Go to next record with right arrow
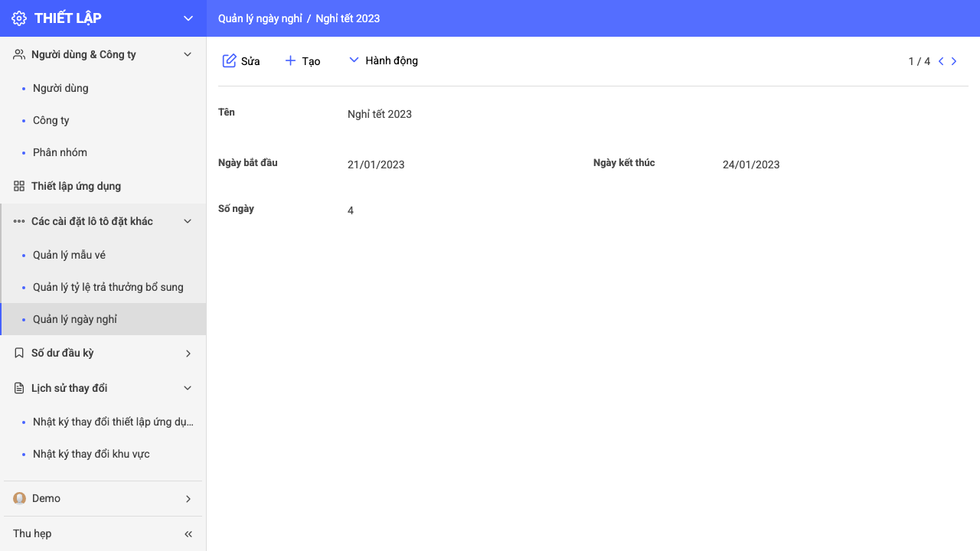This screenshot has height=551, width=980. coord(954,61)
